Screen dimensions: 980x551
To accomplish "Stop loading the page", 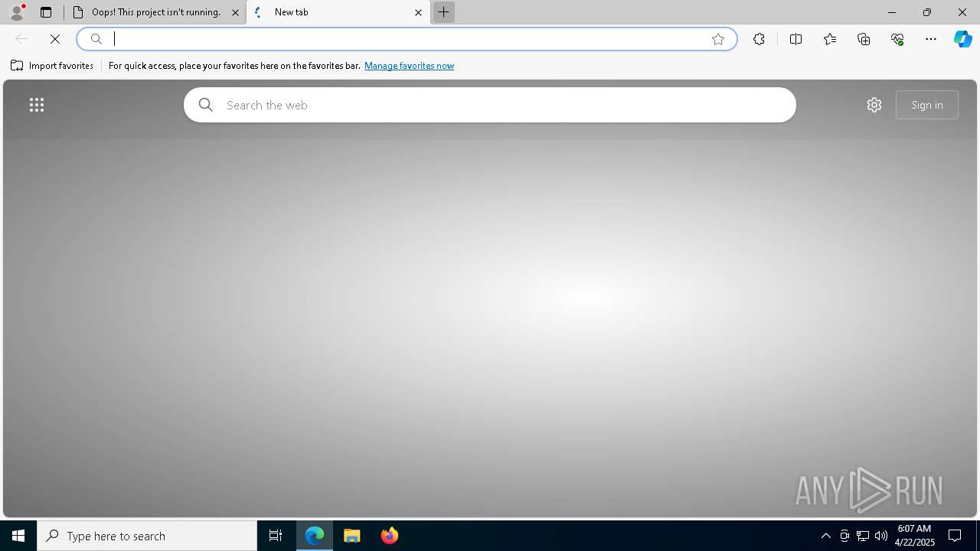I will pyautogui.click(x=55, y=39).
